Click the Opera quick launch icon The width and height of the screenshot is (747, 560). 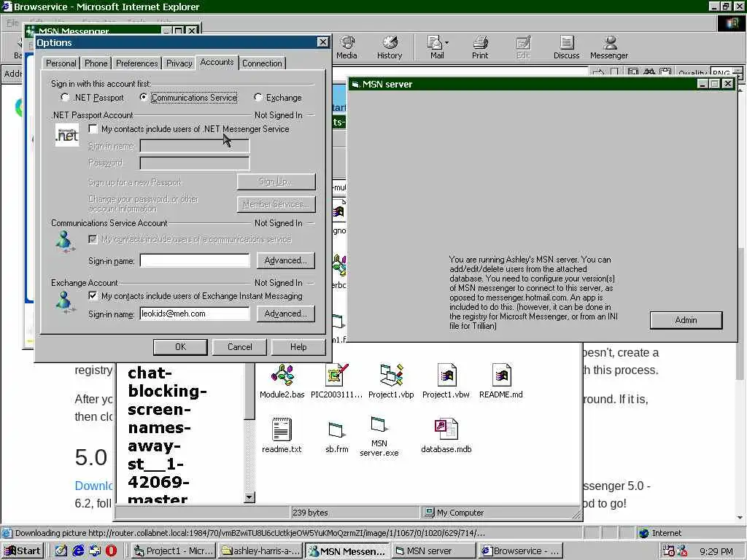point(111,551)
